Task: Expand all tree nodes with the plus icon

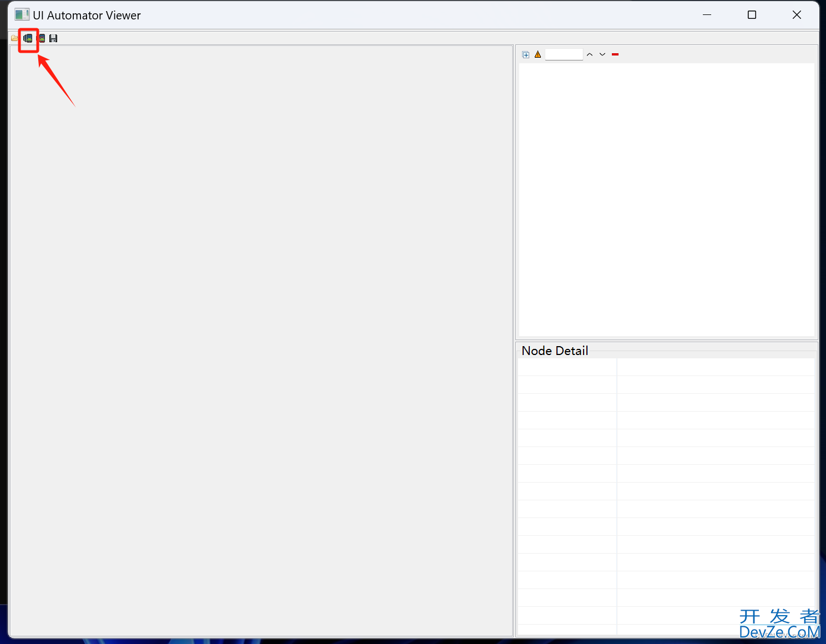Action: pos(526,54)
